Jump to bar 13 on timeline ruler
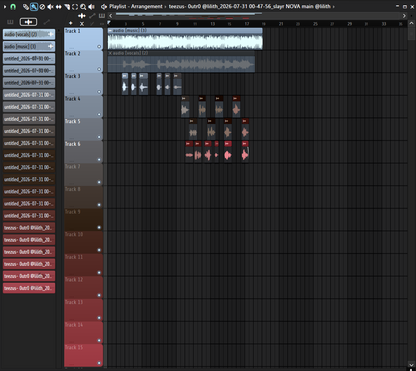This screenshot has height=371, width=416. point(212,24)
